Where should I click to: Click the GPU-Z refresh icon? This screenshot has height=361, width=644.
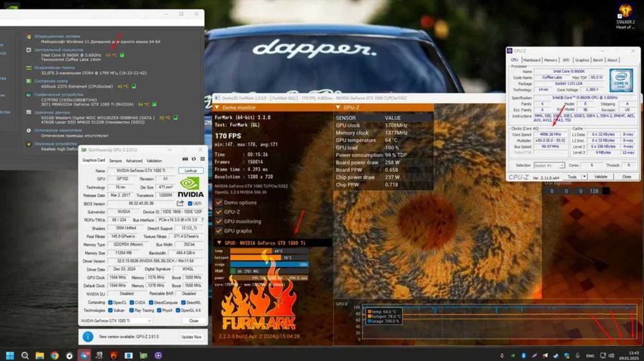click(x=194, y=159)
